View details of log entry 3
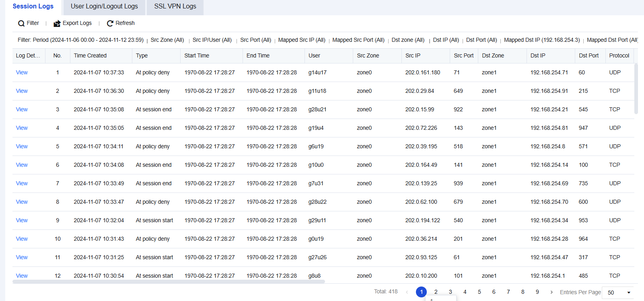Viewport: 644px width, 301px height. (22, 109)
